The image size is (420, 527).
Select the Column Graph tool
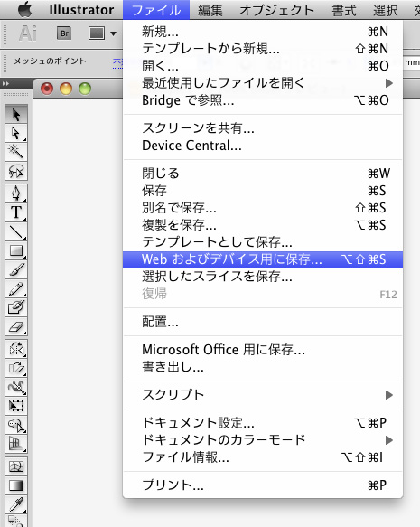pyautogui.click(x=16, y=444)
